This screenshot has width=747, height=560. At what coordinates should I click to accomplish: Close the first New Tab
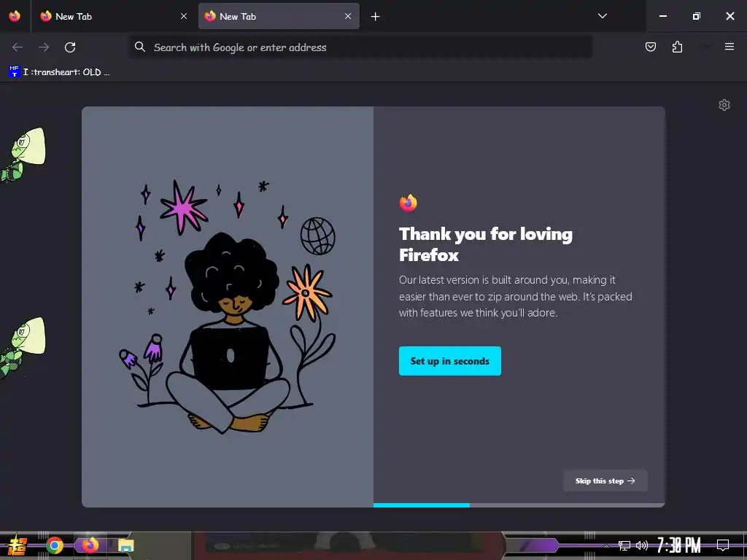(x=184, y=16)
